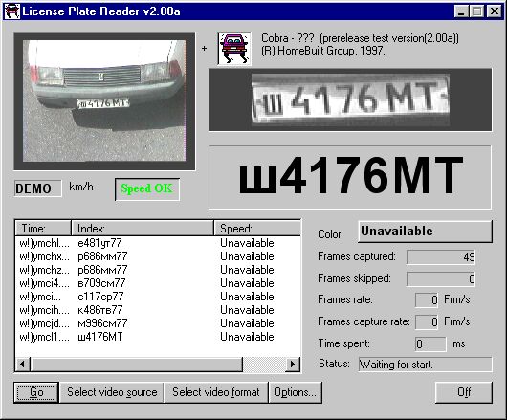This screenshot has width=507, height=420.
Task: Click the scrollbar left arrow
Action: point(23,365)
